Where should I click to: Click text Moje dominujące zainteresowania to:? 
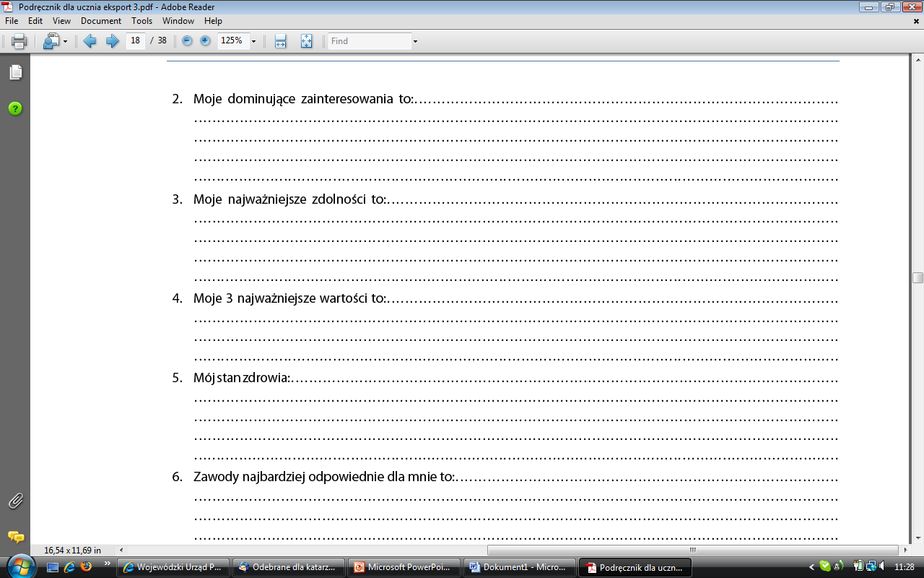click(304, 99)
